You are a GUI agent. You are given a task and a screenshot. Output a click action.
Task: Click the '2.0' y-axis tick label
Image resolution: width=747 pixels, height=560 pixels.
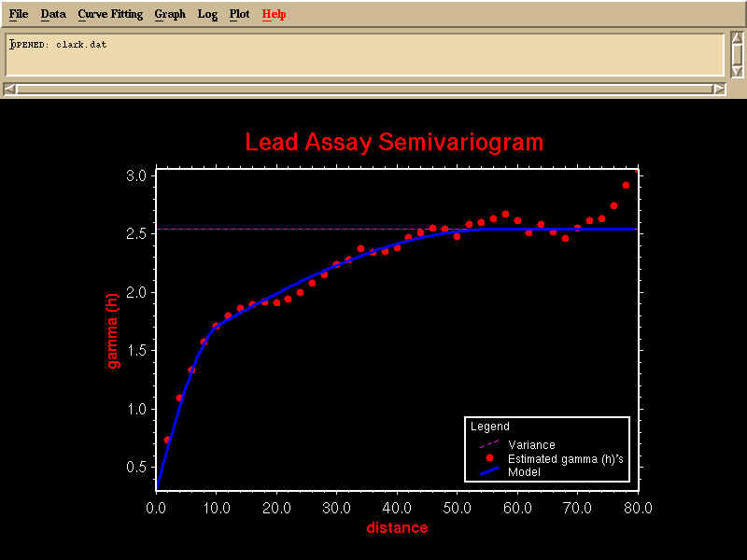pos(135,292)
